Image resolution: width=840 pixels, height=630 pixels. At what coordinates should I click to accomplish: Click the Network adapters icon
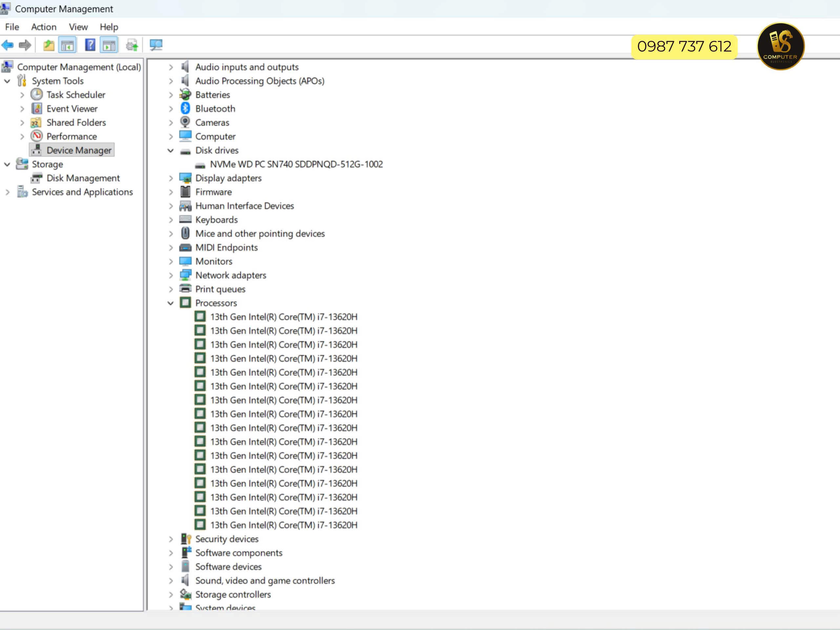tap(185, 275)
